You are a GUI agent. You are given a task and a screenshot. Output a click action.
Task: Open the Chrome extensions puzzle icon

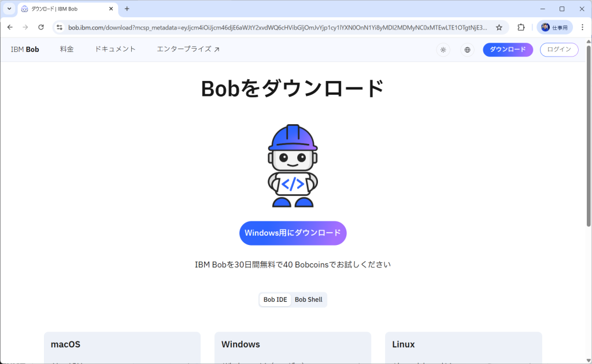[x=521, y=27]
